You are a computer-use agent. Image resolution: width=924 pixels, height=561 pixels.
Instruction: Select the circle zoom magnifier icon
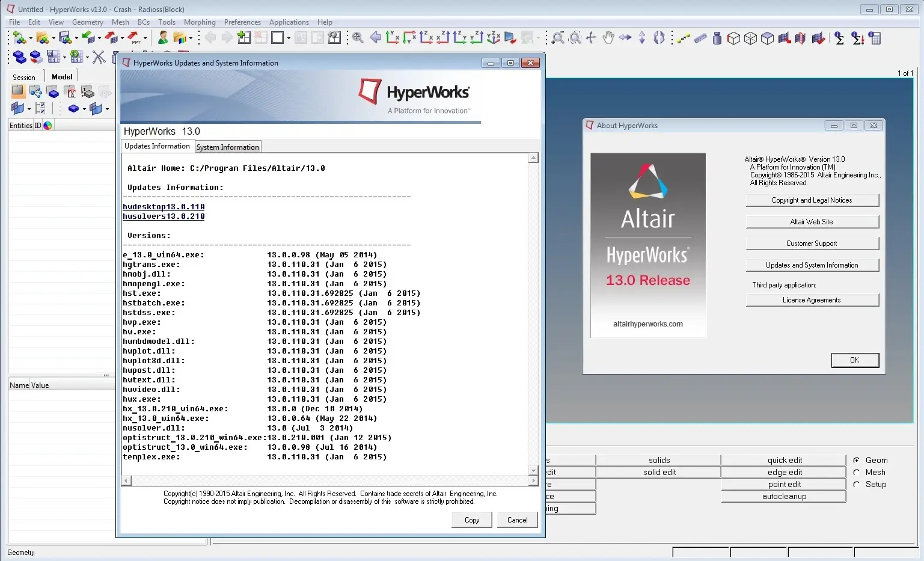[x=575, y=38]
